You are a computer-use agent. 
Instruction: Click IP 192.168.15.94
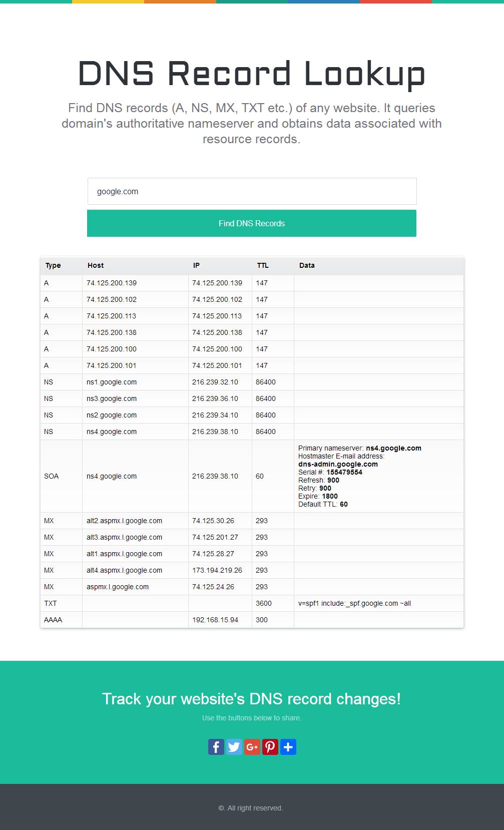pyautogui.click(x=215, y=620)
